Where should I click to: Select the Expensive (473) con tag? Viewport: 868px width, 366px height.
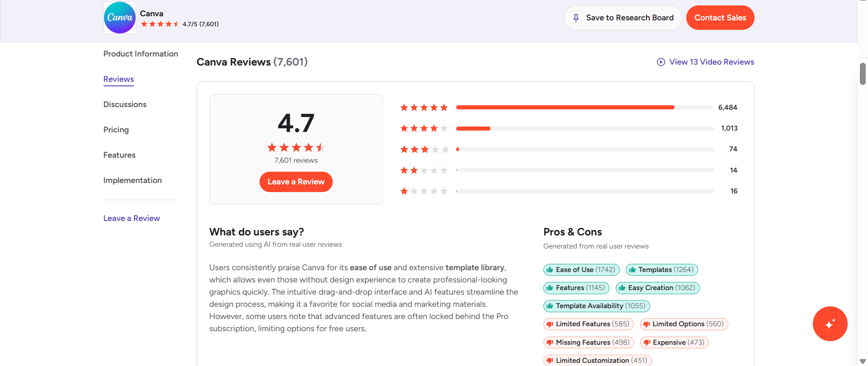[x=675, y=343]
